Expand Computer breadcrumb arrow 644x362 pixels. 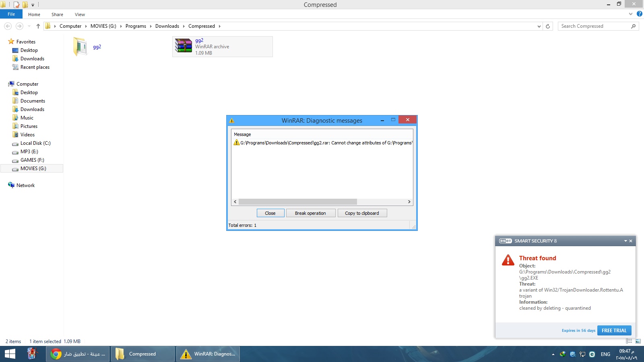86,26
